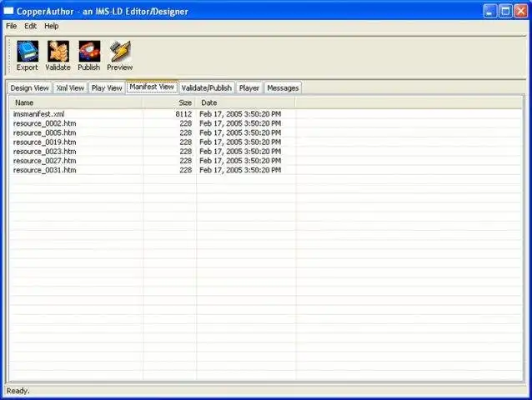
Task: Select the Manifest View tab
Action: (152, 87)
